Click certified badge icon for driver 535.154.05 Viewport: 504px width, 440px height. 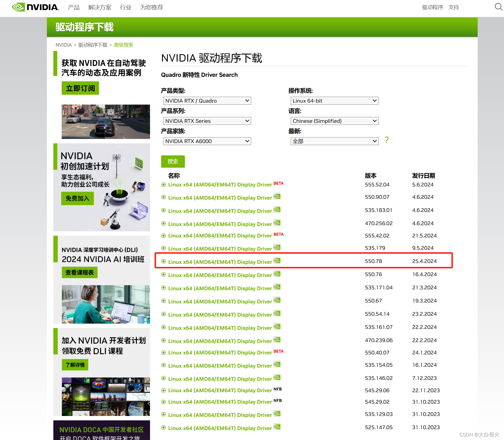coord(277,364)
